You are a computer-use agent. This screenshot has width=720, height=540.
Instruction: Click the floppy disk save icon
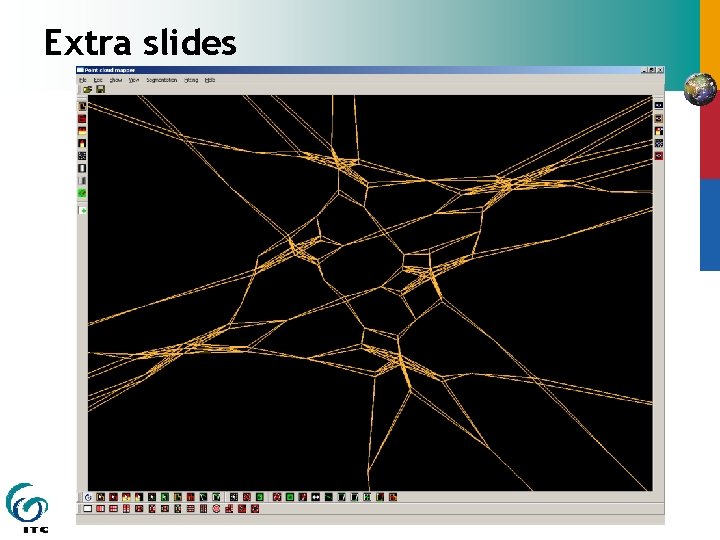(100, 89)
